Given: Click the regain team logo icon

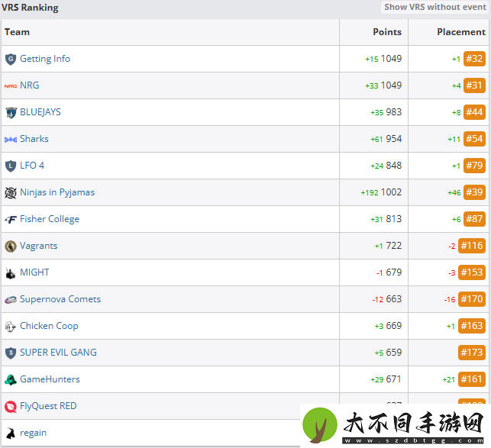Looking at the screenshot, I should (x=11, y=433).
